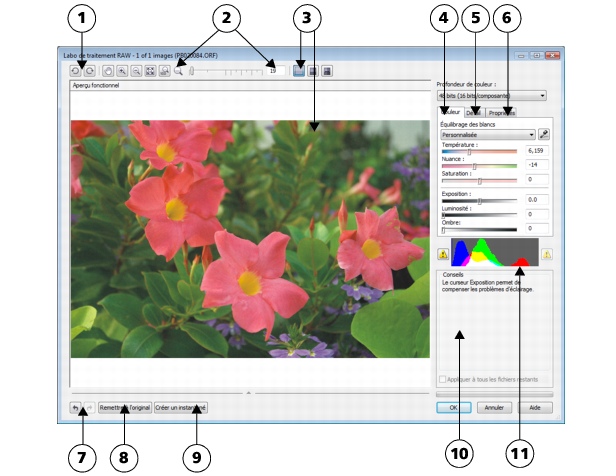Rotate image counterclockwise with left rotate icon

pyautogui.click(x=75, y=71)
